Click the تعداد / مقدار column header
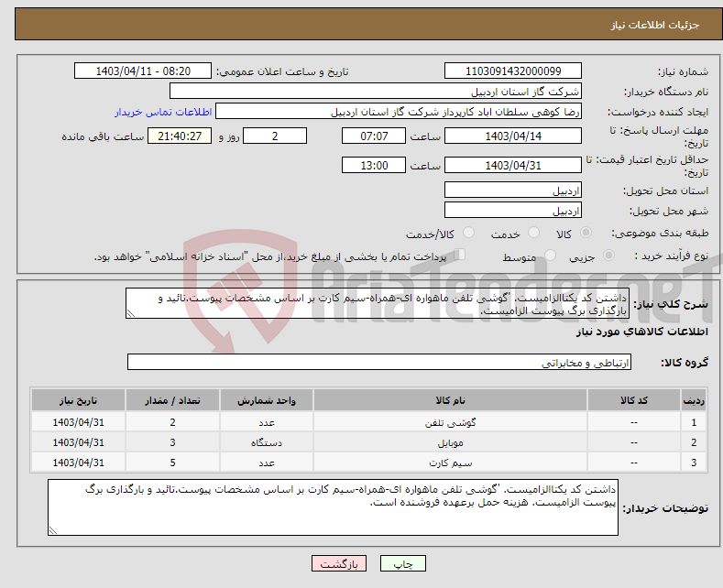Screen dimensions: 723x588 coord(172,400)
